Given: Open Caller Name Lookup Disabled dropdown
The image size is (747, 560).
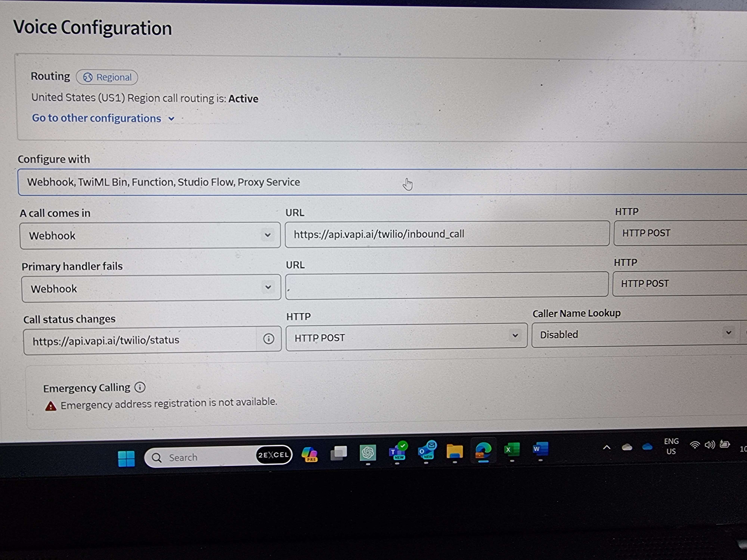Looking at the screenshot, I should pos(635,334).
